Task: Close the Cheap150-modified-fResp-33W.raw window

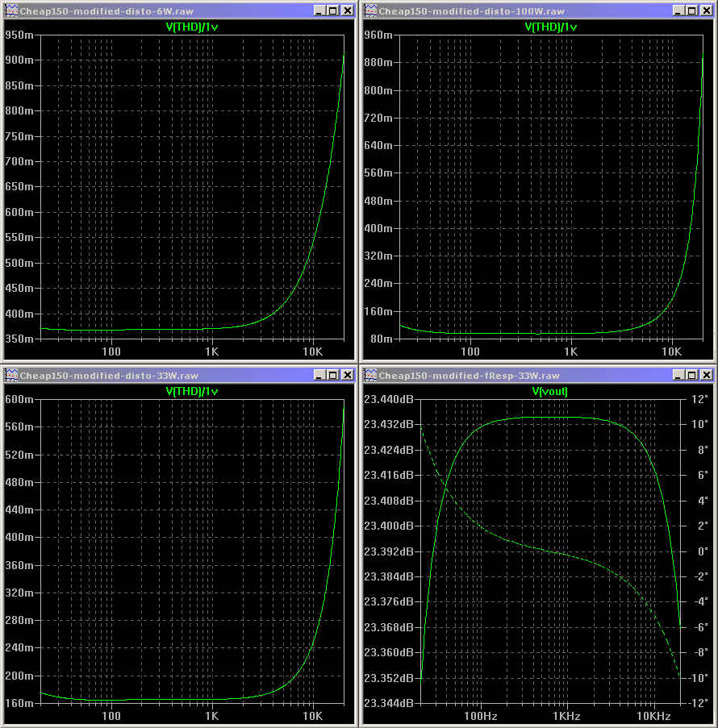Action: point(707,375)
